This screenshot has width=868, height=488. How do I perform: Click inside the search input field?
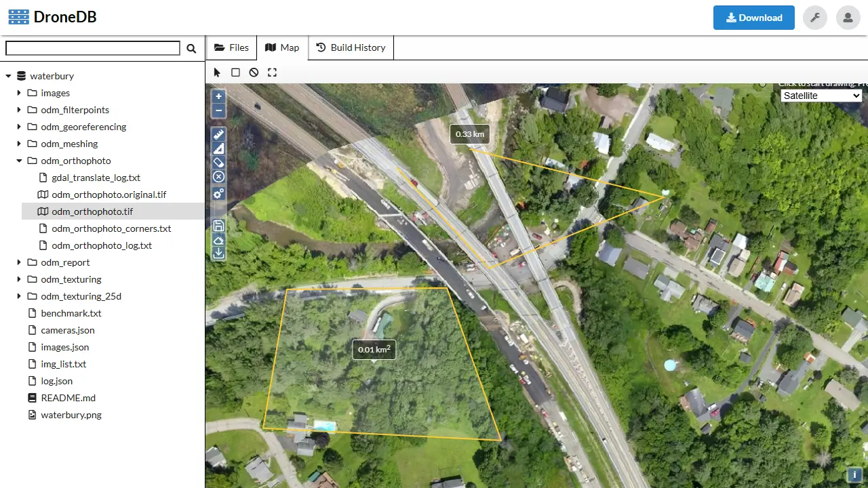(x=92, y=47)
